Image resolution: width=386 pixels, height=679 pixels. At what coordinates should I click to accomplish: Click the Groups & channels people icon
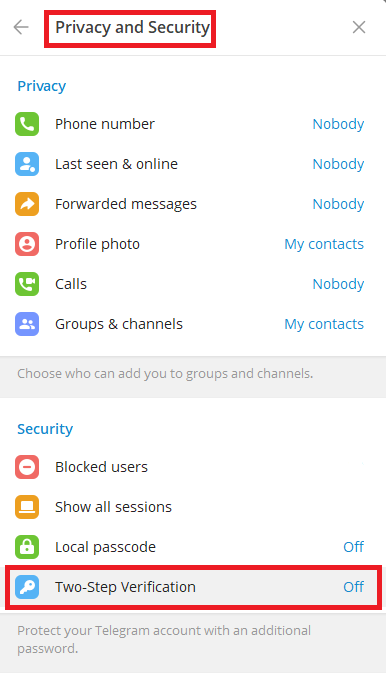pos(27,324)
